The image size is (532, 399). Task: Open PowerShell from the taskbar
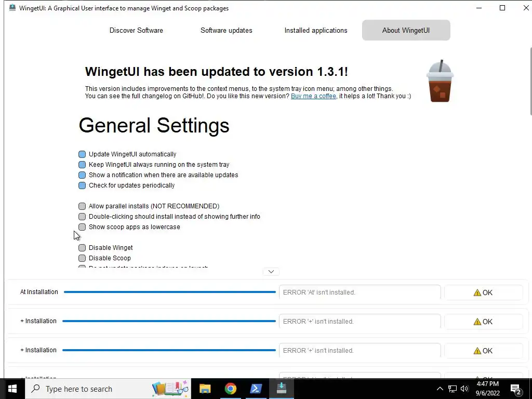pyautogui.click(x=256, y=389)
